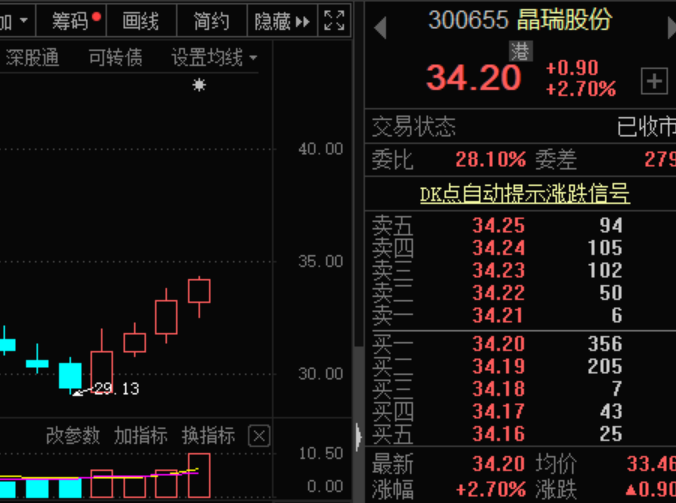Open the 设置均线 dropdown
Screen dimensions: 676x503
tap(213, 58)
